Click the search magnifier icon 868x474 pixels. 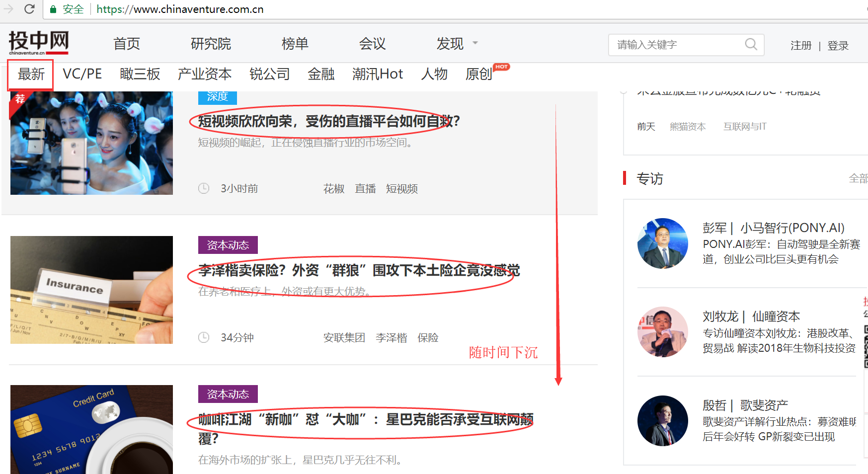[x=751, y=44]
